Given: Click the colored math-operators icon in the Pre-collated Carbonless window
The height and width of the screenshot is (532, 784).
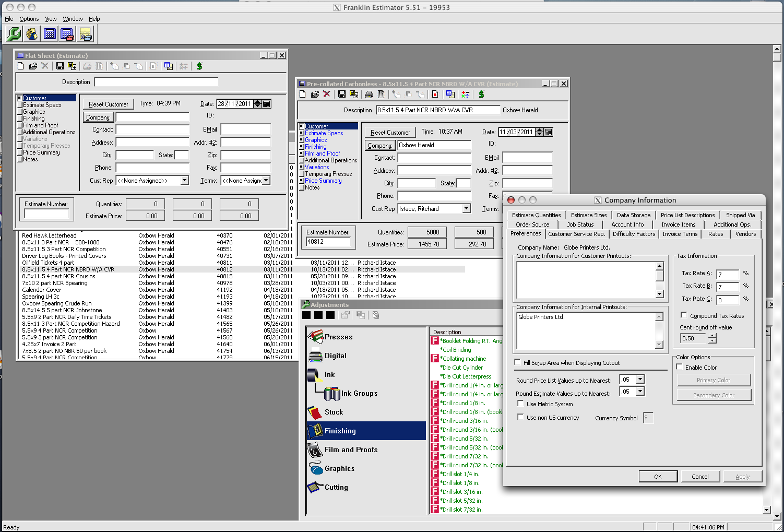Looking at the screenshot, I should pos(466,94).
